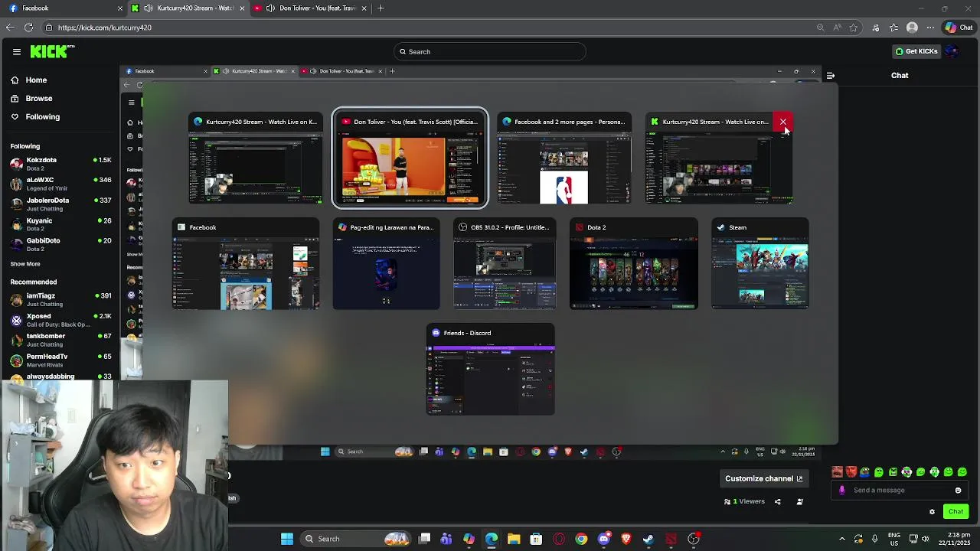Toggle the volume icon in the system tray
Screen dimensions: 980x551
(924, 539)
